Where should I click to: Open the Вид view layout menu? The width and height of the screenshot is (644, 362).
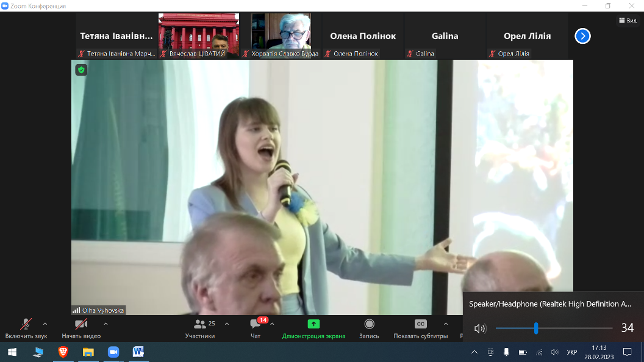(x=628, y=20)
